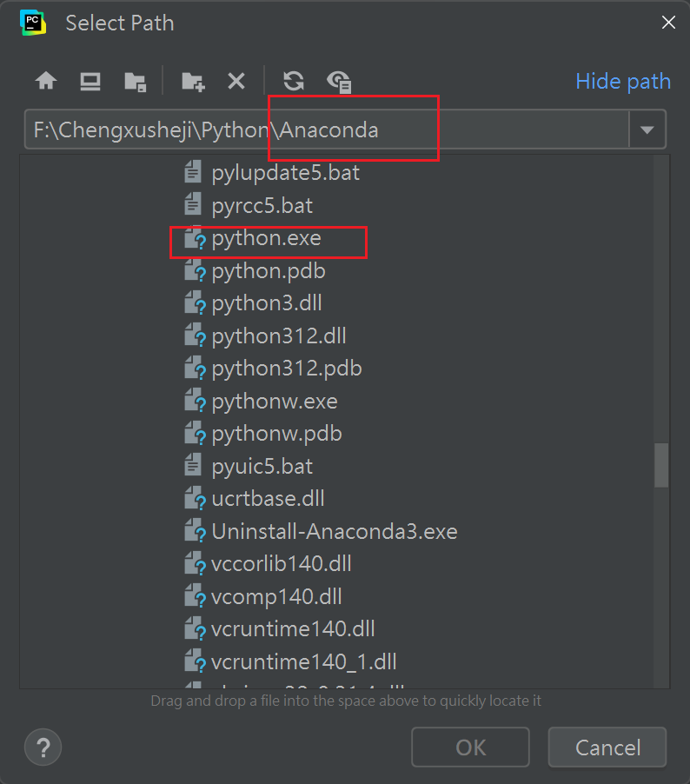Select pyuic5.bat file
Image resolution: width=690 pixels, height=784 pixels.
tap(262, 467)
